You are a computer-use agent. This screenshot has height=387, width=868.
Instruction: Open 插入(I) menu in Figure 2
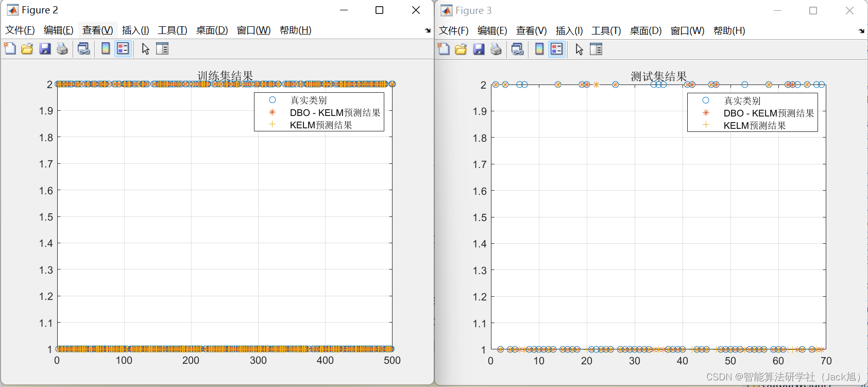coord(135,30)
